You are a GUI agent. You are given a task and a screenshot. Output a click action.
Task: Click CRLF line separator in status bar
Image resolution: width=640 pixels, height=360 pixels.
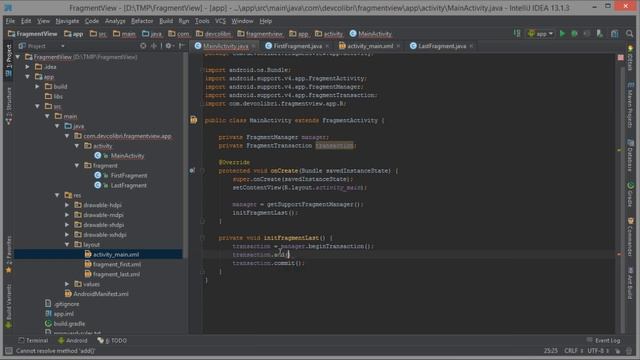(573, 351)
